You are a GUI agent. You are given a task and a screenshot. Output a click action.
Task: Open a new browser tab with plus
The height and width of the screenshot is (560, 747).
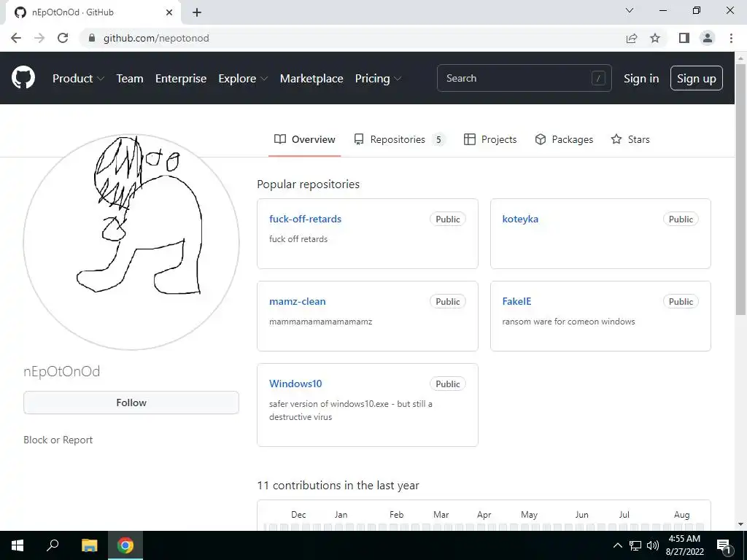[197, 12]
